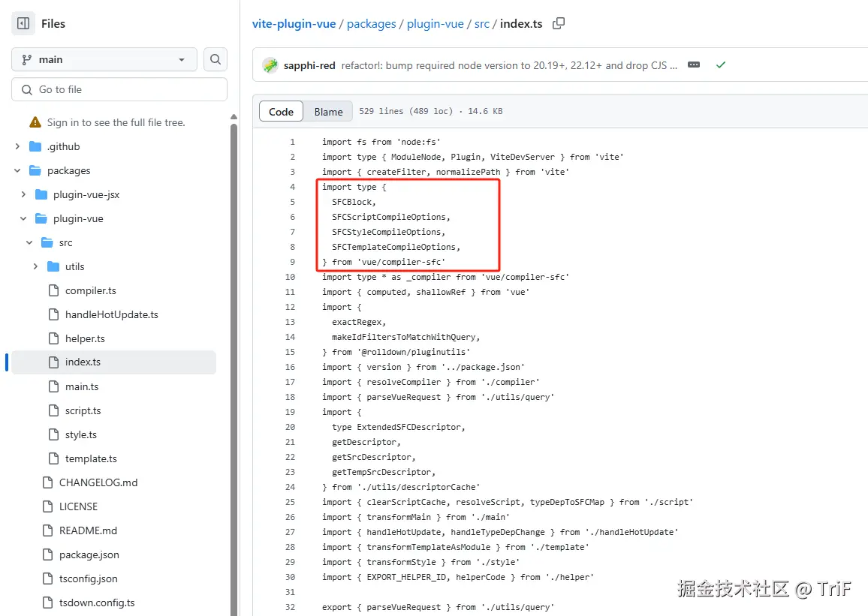
Task: Click the "exactRegex," code line
Action: [359, 322]
